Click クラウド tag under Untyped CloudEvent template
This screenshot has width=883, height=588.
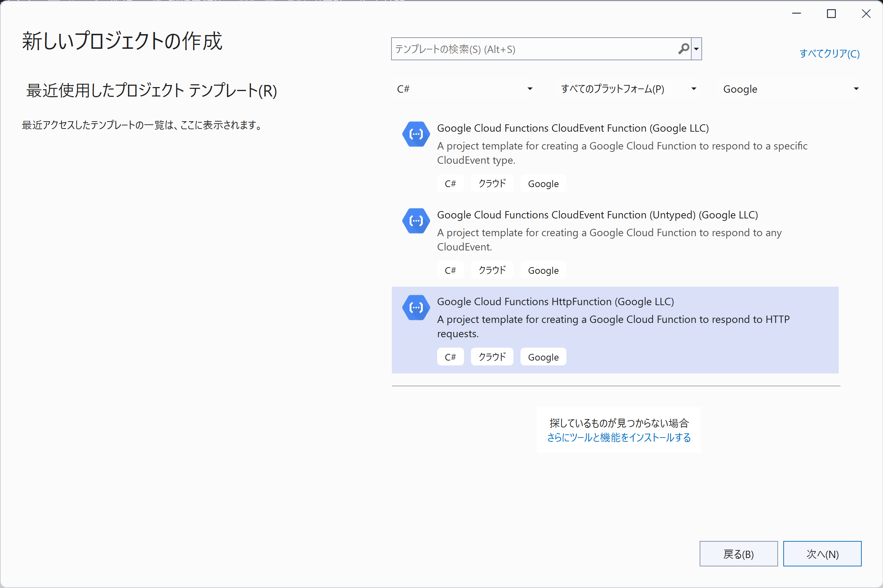pos(492,270)
